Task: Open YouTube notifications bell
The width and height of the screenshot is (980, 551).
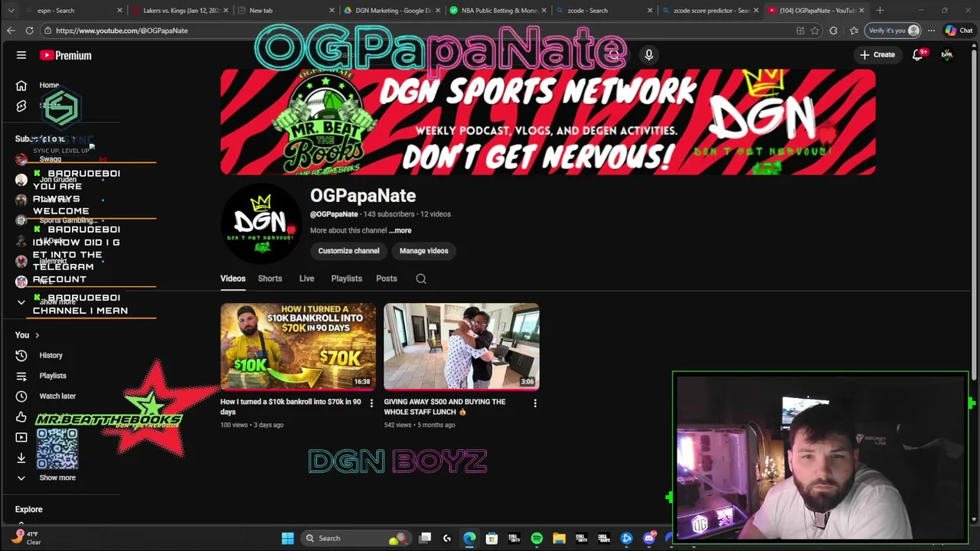Action: point(917,55)
